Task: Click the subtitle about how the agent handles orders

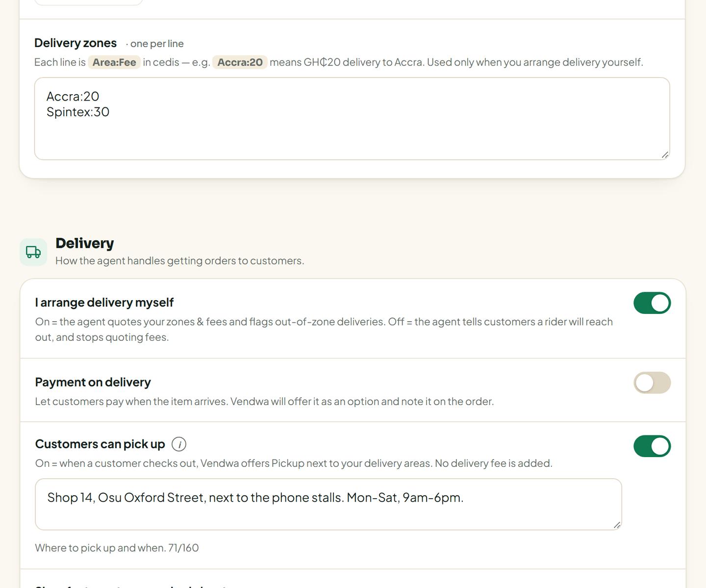Action: tap(180, 261)
